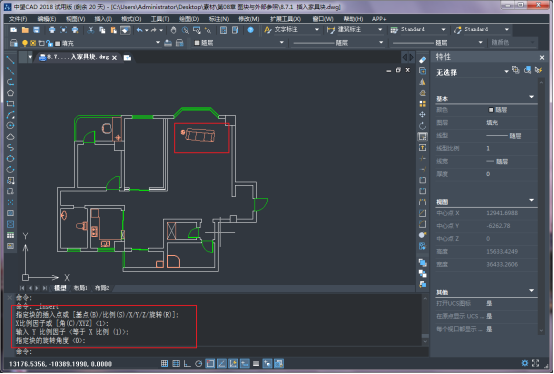Image resolution: width=554 pixels, height=374 pixels.
Task: Open the 窗口(W) menu
Action: pos(323,19)
